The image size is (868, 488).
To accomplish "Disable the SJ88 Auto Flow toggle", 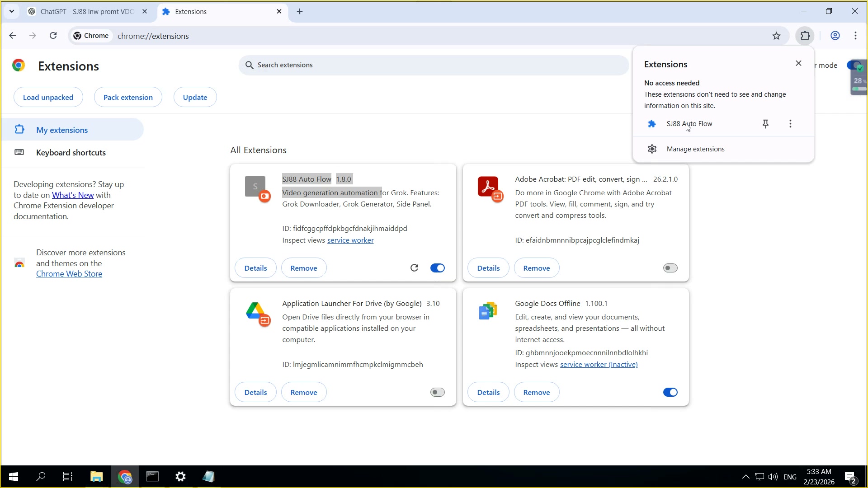I will [x=437, y=268].
